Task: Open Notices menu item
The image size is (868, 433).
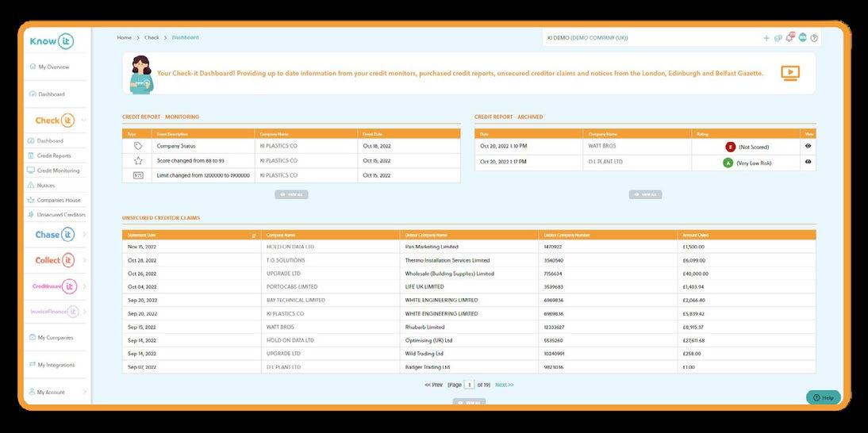Action: (x=46, y=186)
